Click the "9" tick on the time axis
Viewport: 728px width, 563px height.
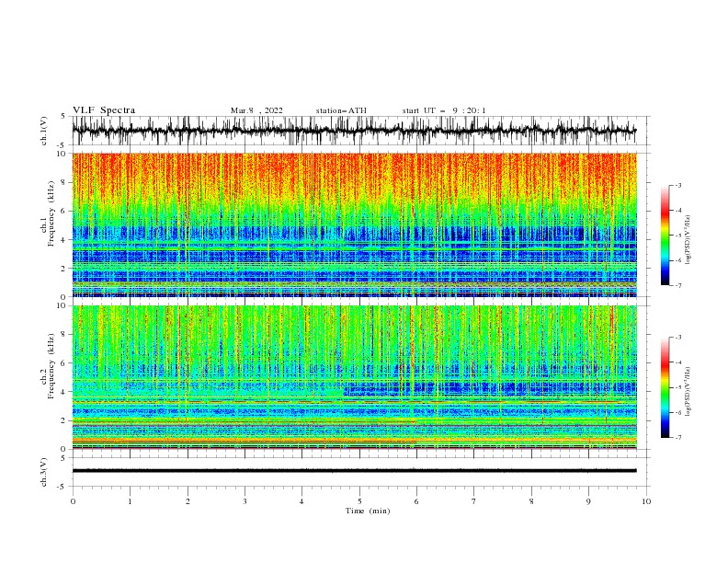coord(588,501)
